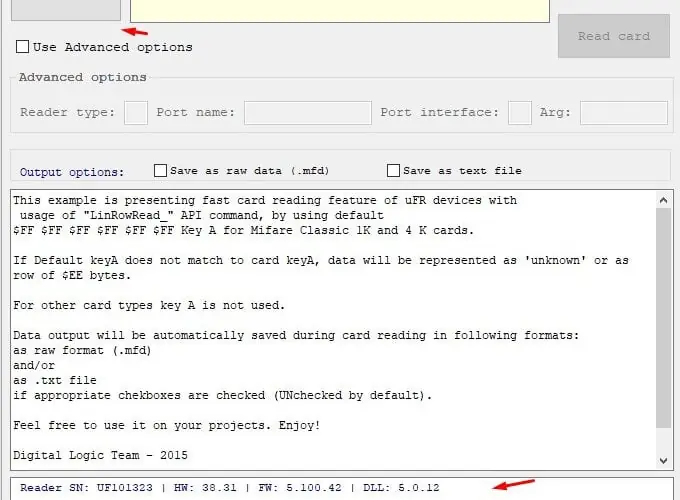The width and height of the screenshot is (680, 500).
Task: Click the line starting 'if appropriate chekboxes are checked'
Action: pyautogui.click(x=222, y=395)
